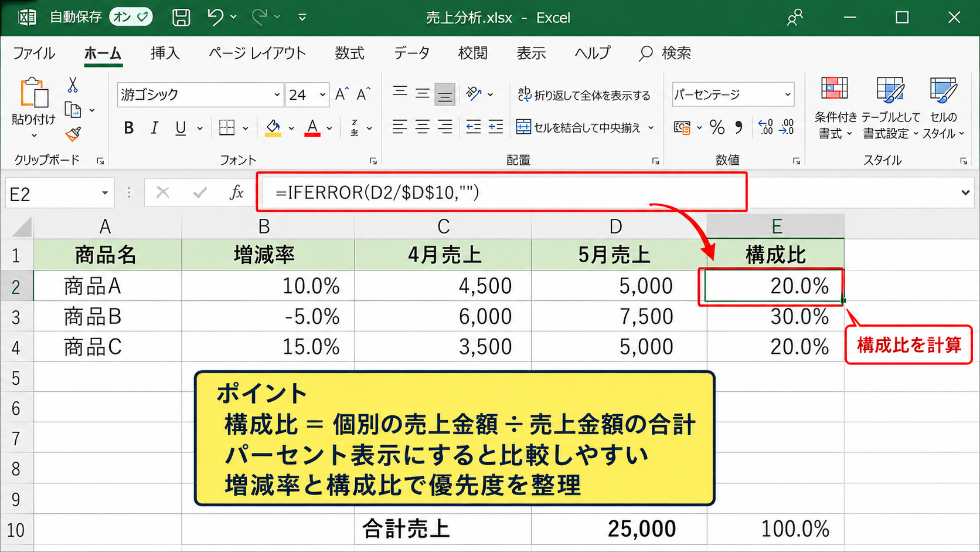
Task: Open the Name Box dropdown arrow
Action: [104, 193]
